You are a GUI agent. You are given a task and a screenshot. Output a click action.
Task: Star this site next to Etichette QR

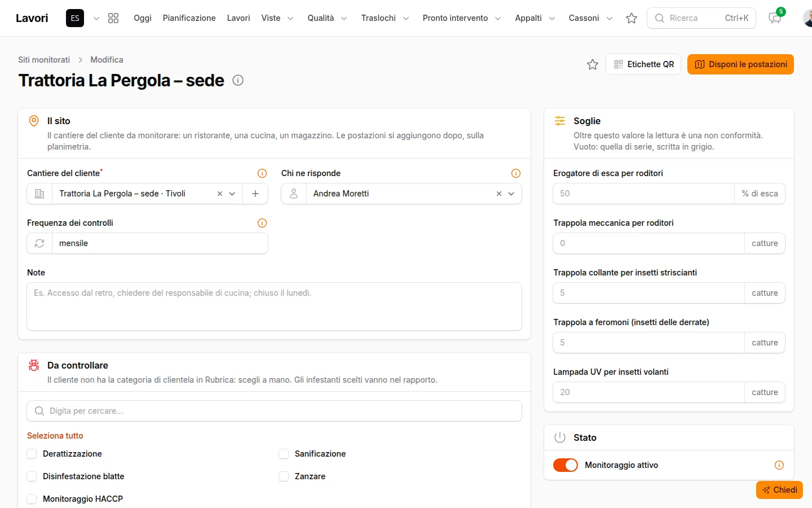[593, 64]
